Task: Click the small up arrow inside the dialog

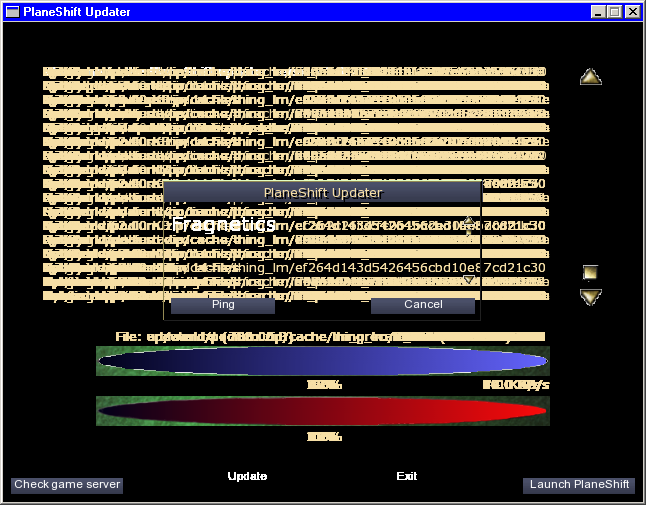Action: (x=468, y=221)
